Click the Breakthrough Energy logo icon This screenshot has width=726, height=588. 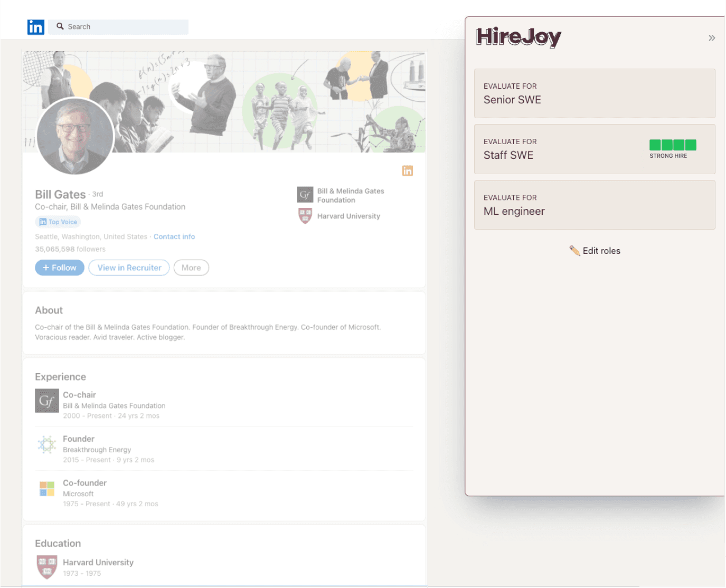pyautogui.click(x=47, y=445)
